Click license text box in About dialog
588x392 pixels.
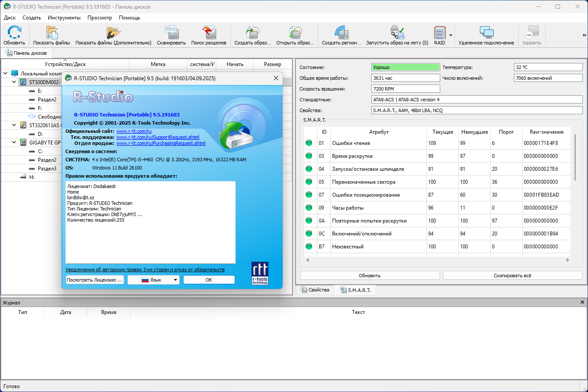[150, 222]
